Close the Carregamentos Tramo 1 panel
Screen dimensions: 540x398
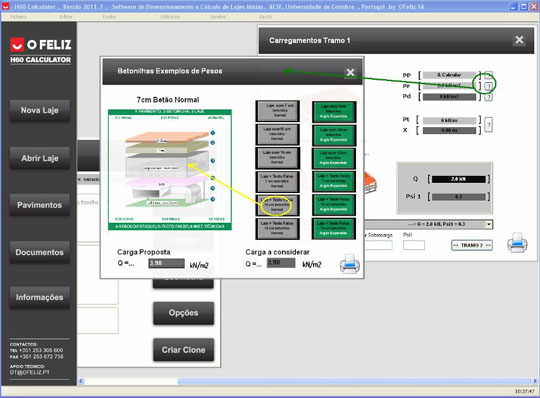(519, 40)
